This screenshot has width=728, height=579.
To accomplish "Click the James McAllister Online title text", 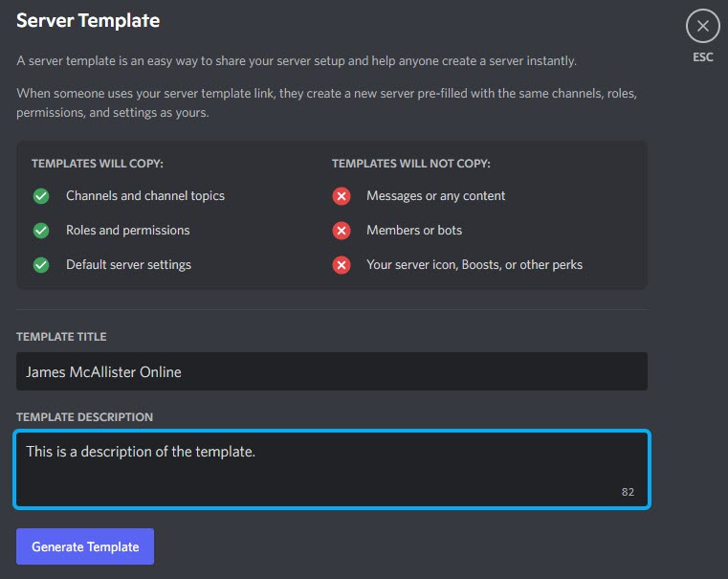I will click(103, 372).
